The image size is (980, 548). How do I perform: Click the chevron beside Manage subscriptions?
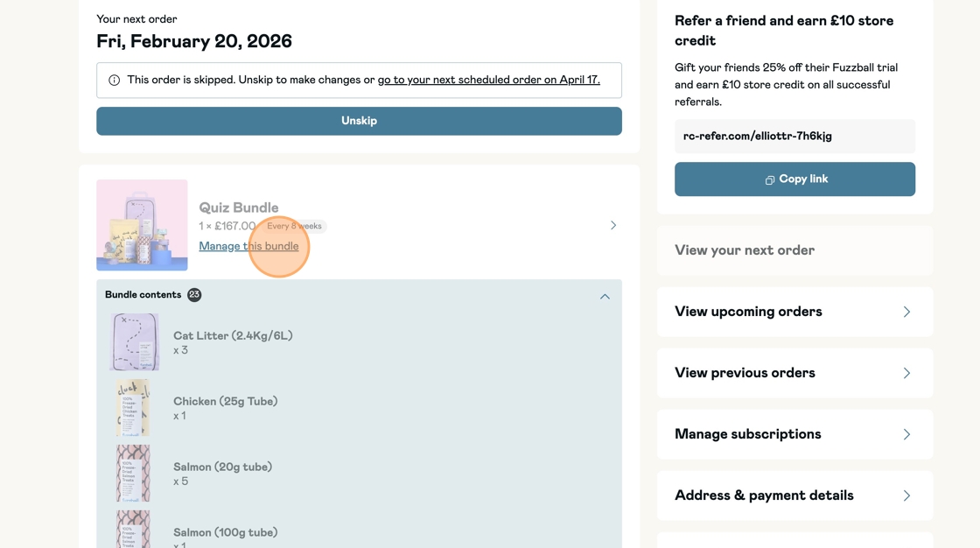tap(906, 434)
